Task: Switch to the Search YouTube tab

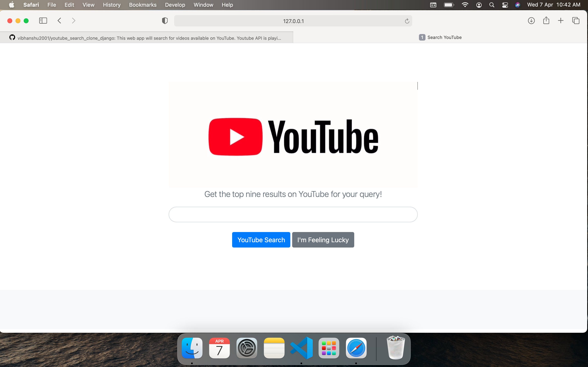Action: coord(444,37)
